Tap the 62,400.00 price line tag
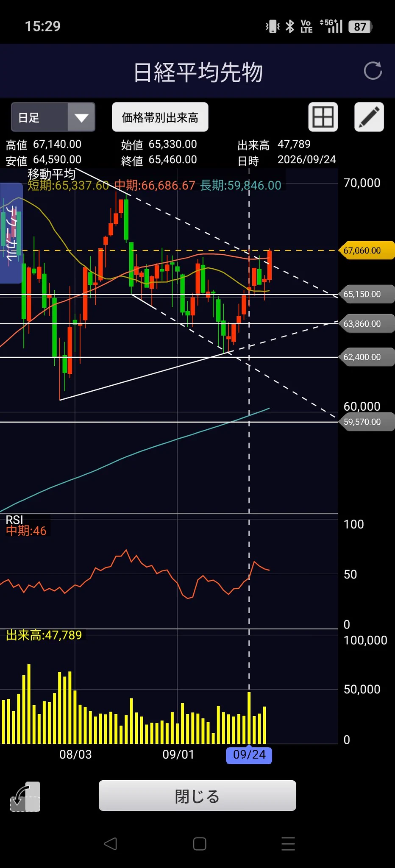The height and width of the screenshot is (868, 395). point(367,357)
